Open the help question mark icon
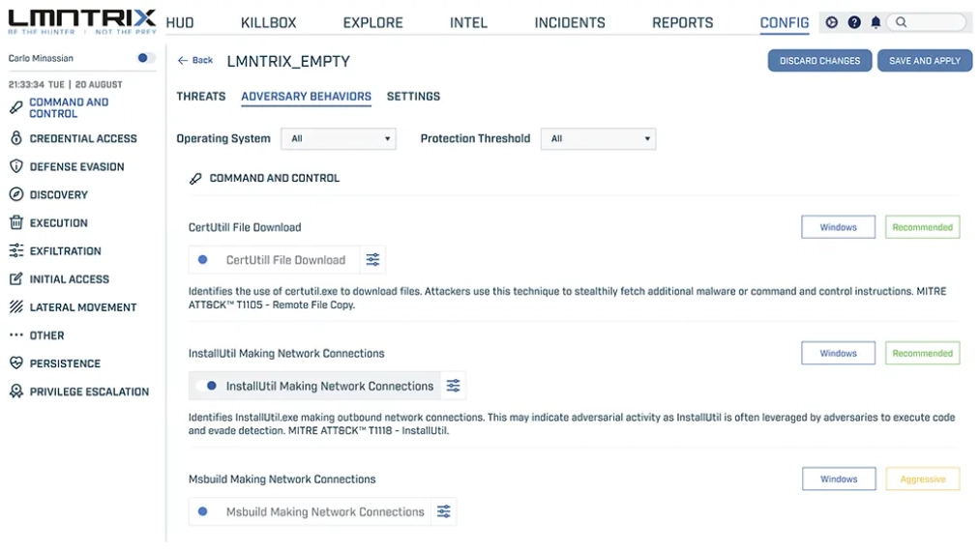Viewport: 980px width, 552px height. tap(854, 22)
